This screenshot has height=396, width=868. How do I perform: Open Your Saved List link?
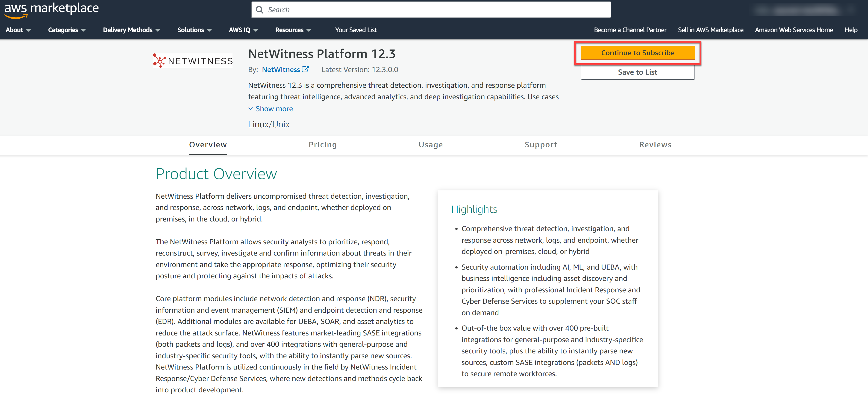coord(356,30)
